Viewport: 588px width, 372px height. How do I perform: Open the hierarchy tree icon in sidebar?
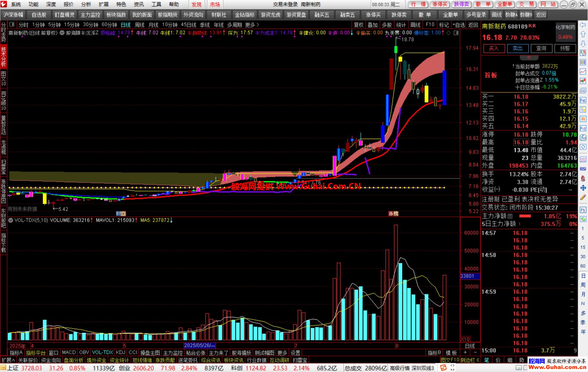[583, 110]
